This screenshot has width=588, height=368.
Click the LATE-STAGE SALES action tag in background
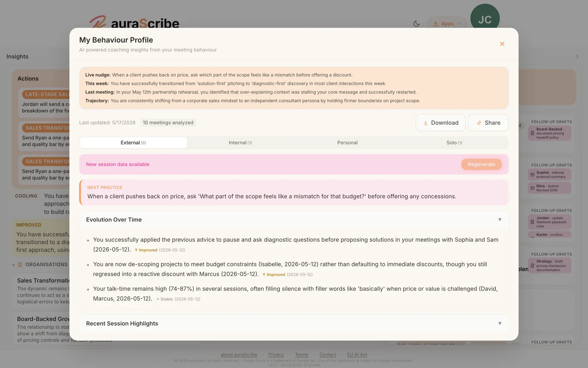46,94
